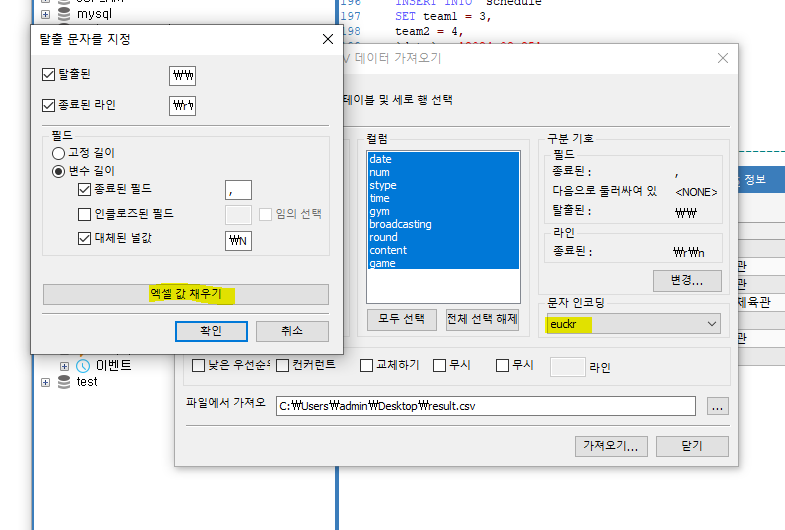Click the 전체 선택 해제 button
The image size is (785, 530).
pyautogui.click(x=482, y=319)
